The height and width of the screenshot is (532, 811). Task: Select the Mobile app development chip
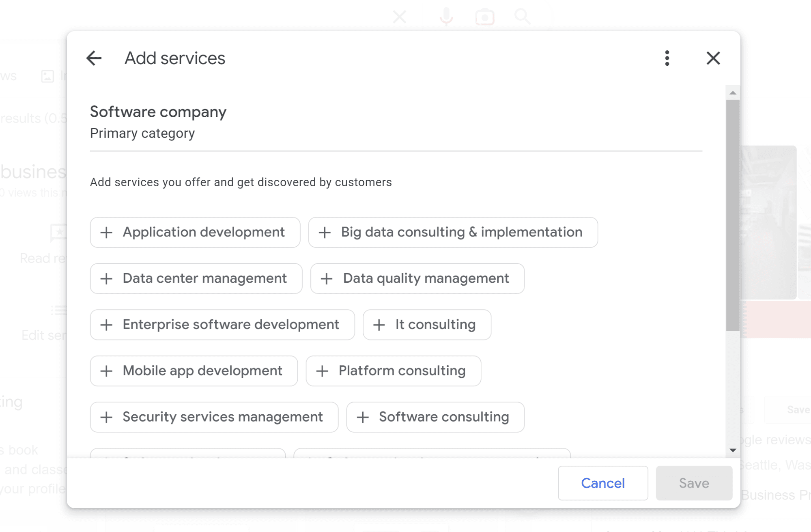[194, 371]
